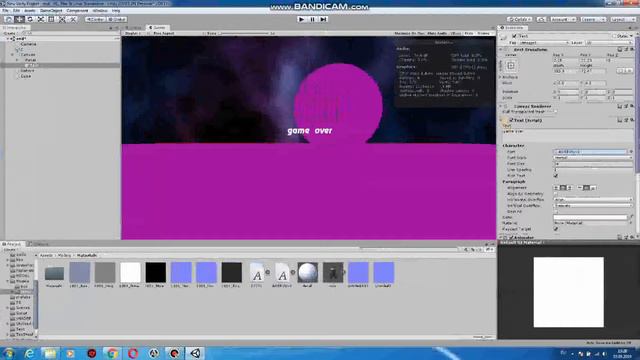Open the Layout dropdown
This screenshot has width=640, height=360.
622,19
